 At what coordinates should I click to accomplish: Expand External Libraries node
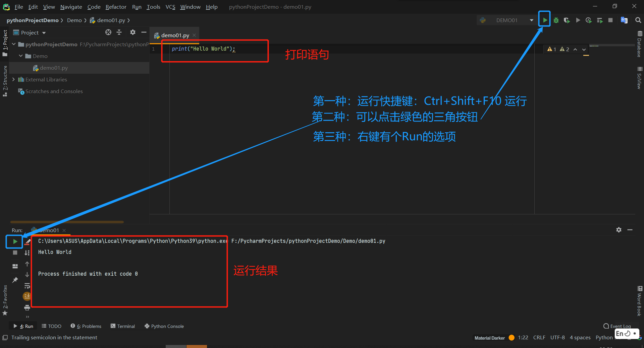tap(13, 79)
